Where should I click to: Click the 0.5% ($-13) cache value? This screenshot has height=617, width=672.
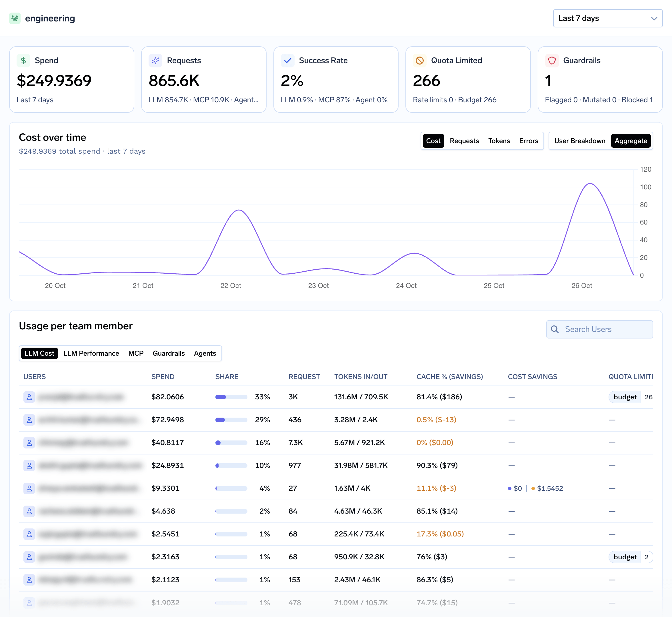436,420
